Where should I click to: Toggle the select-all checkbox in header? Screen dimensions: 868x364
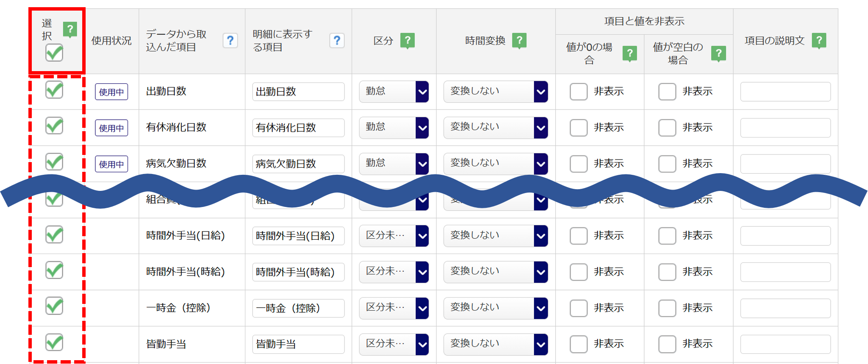pyautogui.click(x=54, y=53)
